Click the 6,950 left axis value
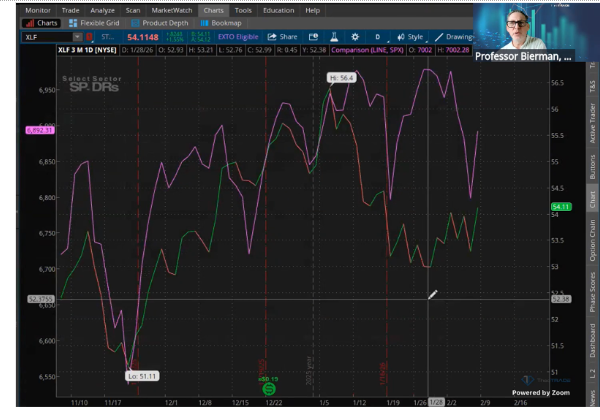600x420 pixels. coord(47,90)
